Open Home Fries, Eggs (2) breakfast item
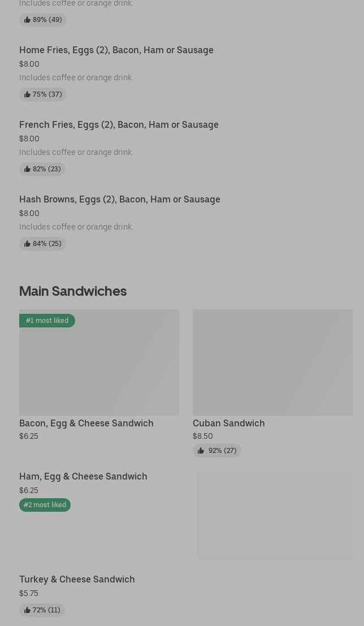The height and width of the screenshot is (626, 364). tap(116, 50)
